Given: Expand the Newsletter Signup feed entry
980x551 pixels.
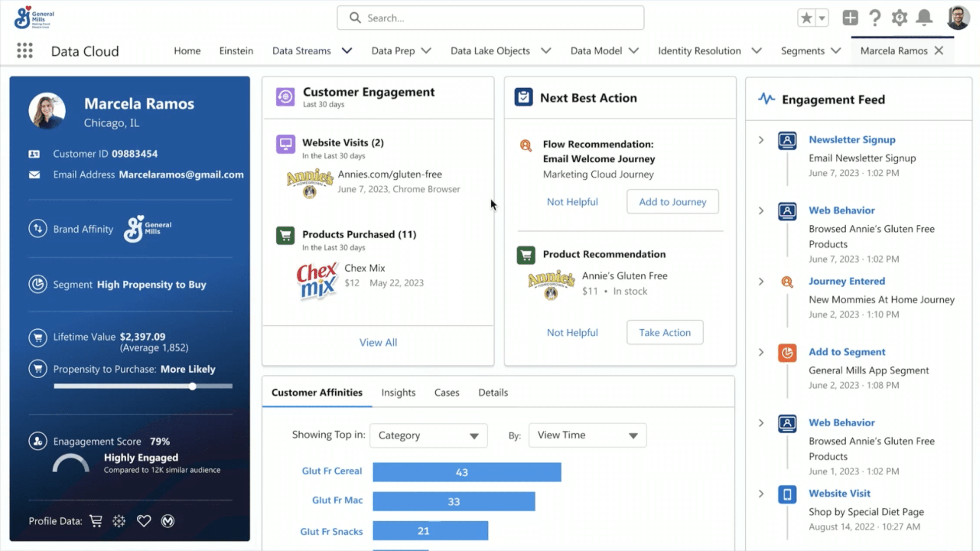Looking at the screenshot, I should [761, 140].
